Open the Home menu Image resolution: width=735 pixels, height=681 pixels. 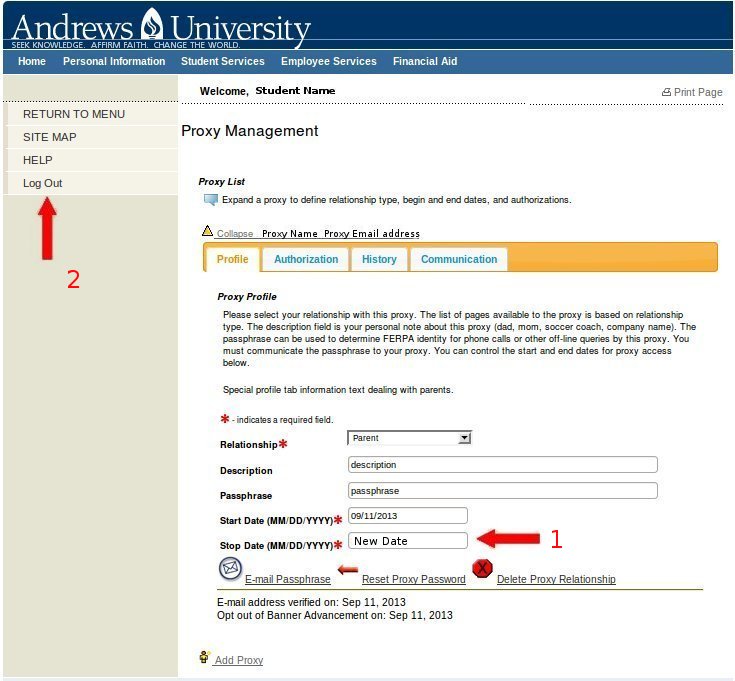point(32,61)
